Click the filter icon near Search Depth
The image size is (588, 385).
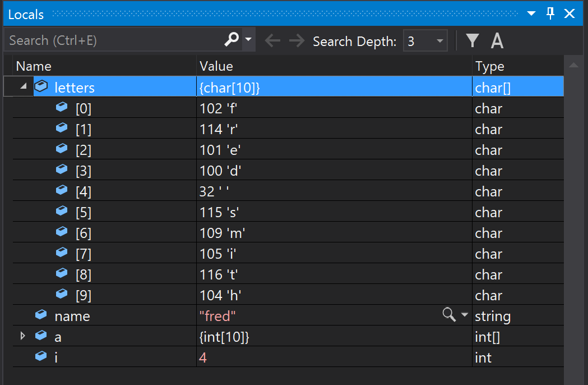[473, 39]
